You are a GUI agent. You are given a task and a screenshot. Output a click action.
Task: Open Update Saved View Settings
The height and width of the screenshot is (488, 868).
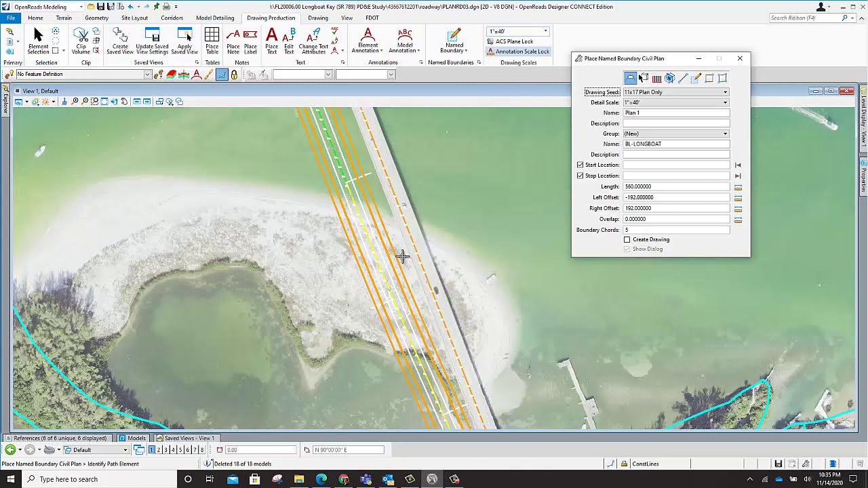point(152,41)
